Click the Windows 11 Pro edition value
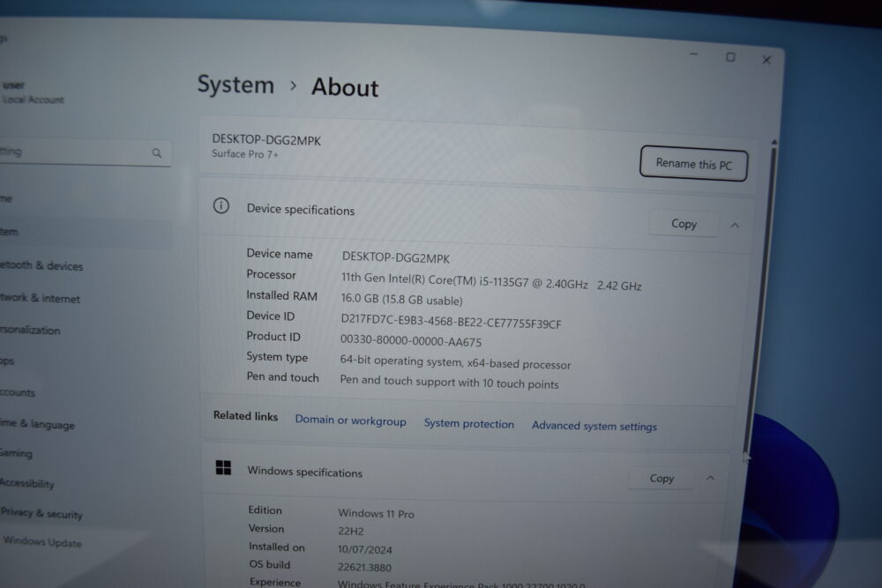 point(376,513)
